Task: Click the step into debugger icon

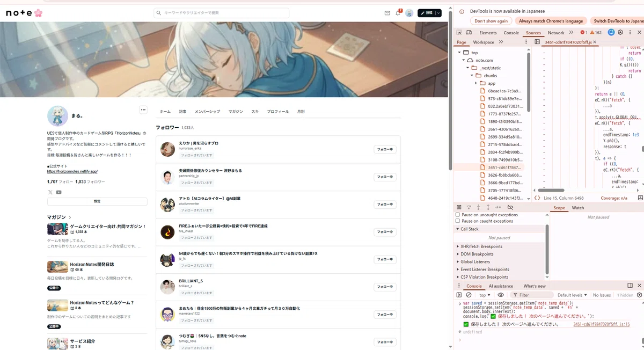Action: (478, 207)
